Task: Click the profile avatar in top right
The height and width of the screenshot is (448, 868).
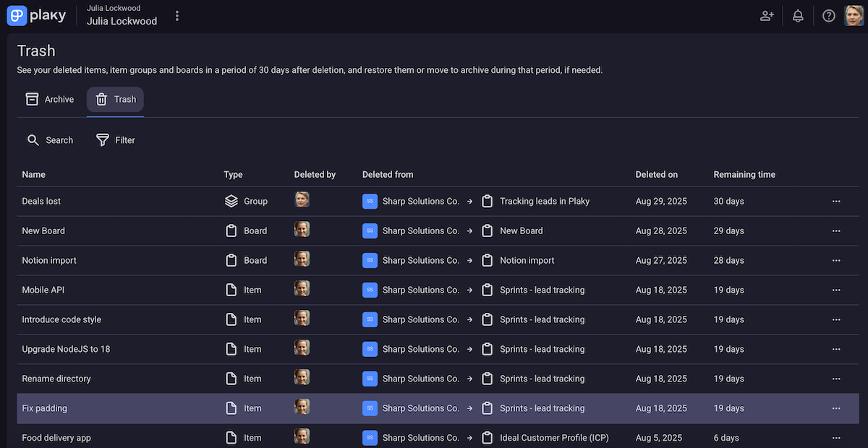Action: click(853, 14)
